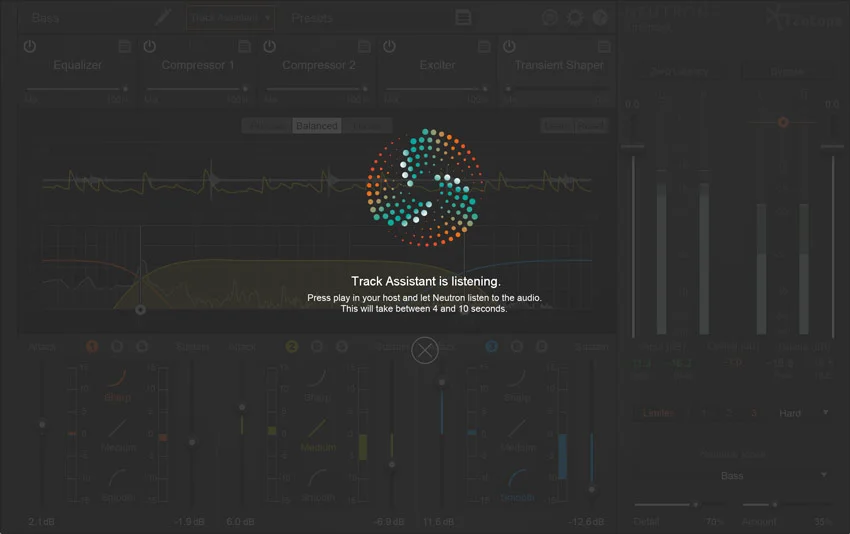
Task: Toggle the Equalizer module power icon
Action: pyautogui.click(x=30, y=47)
